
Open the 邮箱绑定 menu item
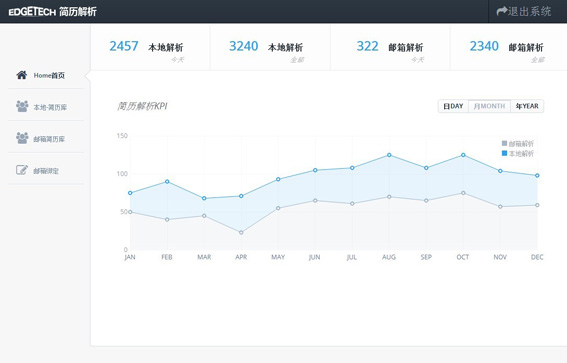click(x=46, y=171)
